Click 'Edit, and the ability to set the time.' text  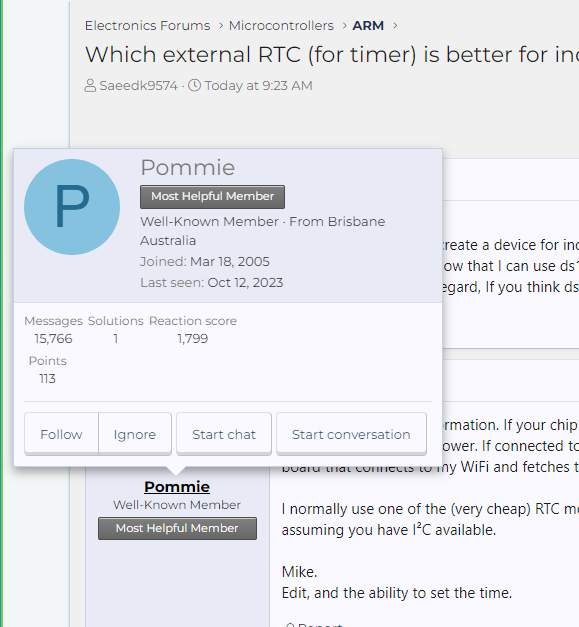(397, 593)
